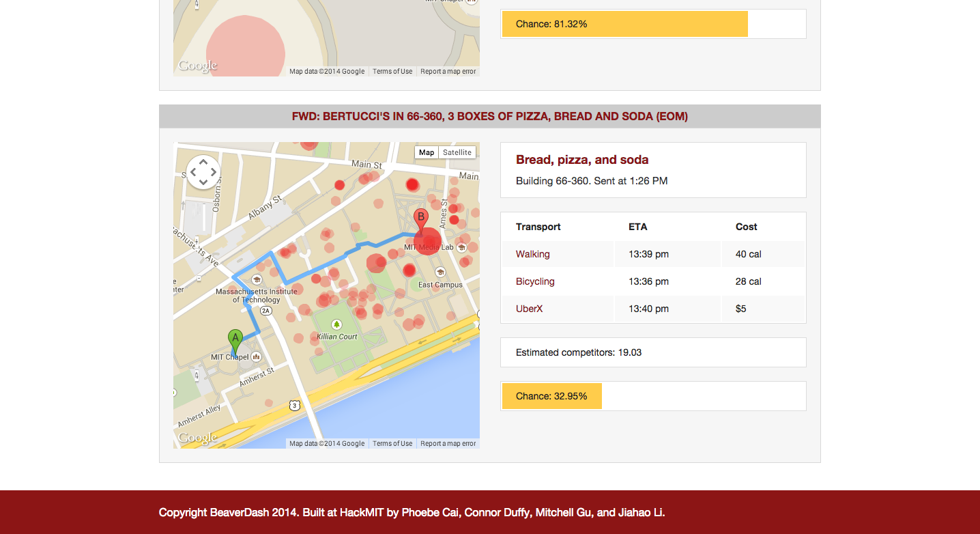
Task: Click the 13:36 pm bicycling ETA cell
Action: click(x=667, y=281)
